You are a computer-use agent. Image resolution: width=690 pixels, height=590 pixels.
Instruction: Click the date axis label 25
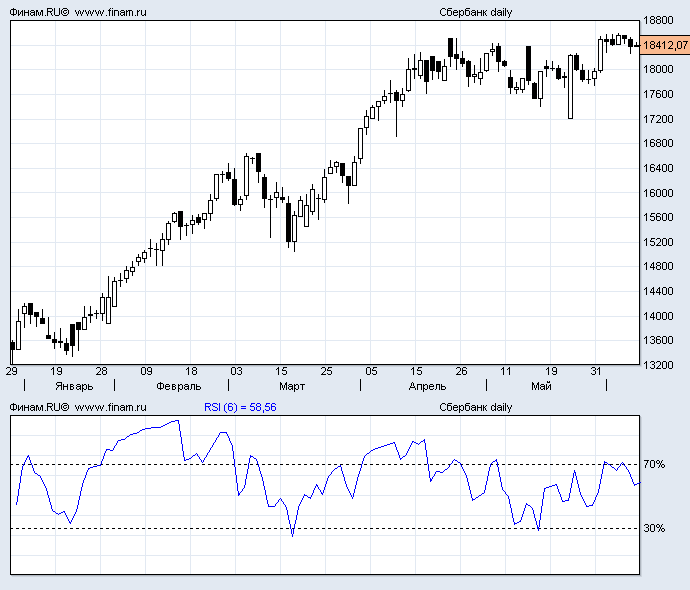pos(327,371)
